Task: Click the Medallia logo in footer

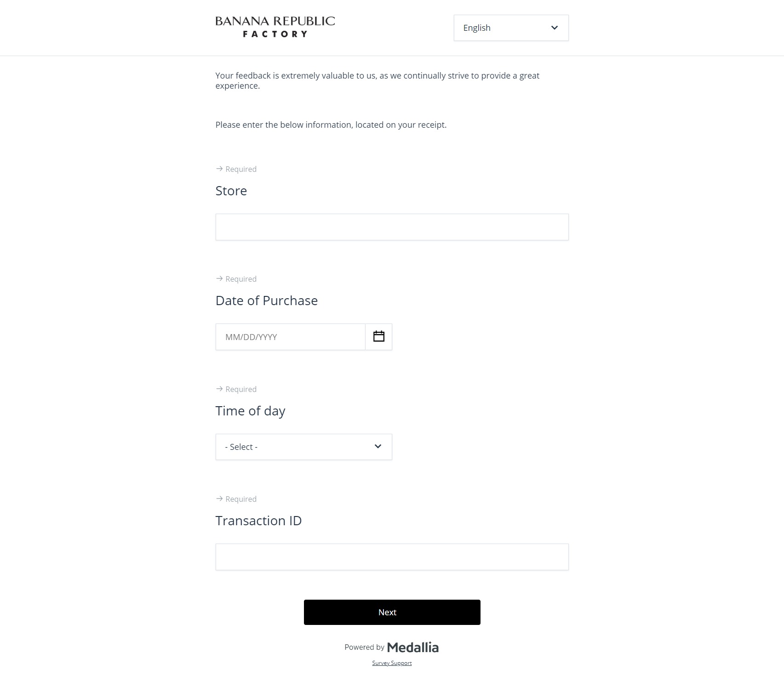Action: [412, 647]
